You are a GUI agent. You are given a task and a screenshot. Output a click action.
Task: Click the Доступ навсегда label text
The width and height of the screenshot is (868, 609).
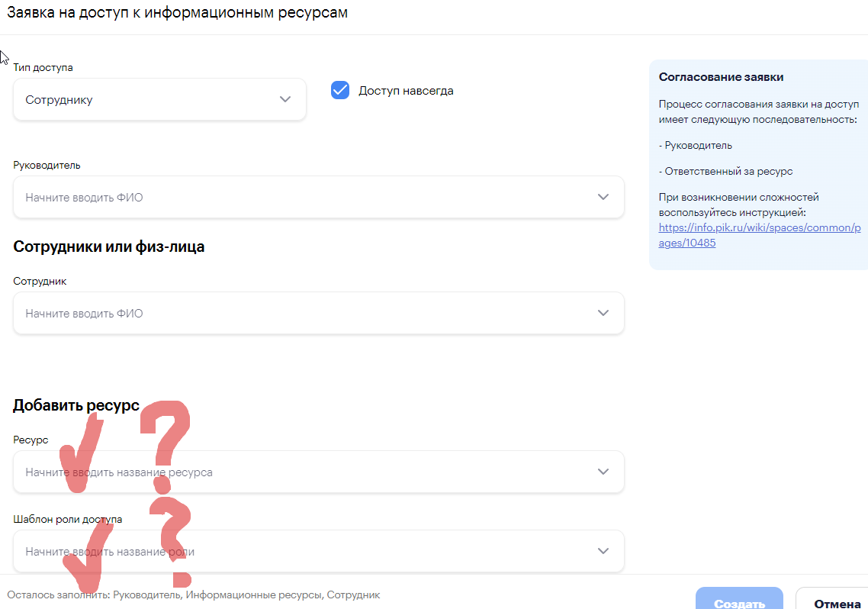click(406, 91)
